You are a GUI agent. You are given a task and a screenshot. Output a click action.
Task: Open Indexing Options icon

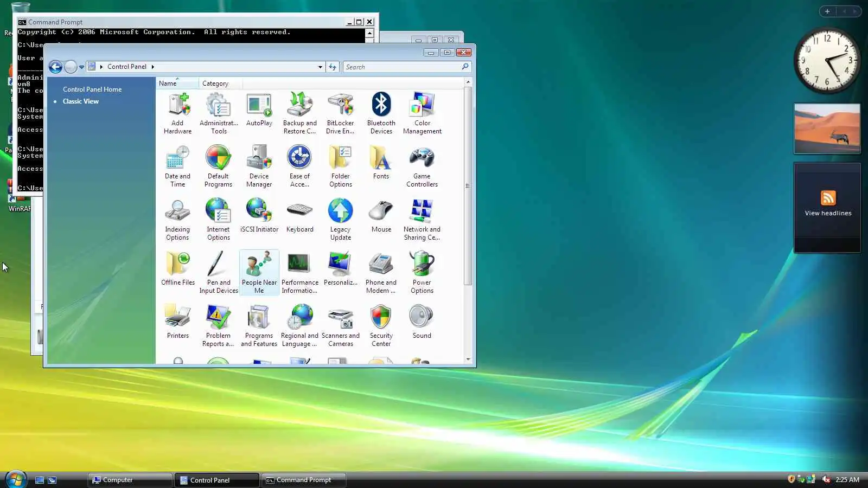pos(177,220)
